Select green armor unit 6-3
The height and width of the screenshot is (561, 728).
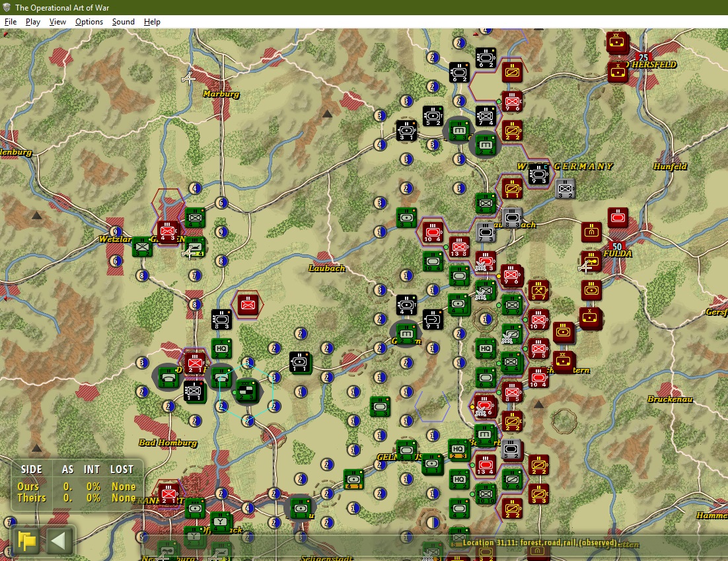pyautogui.click(x=486, y=378)
